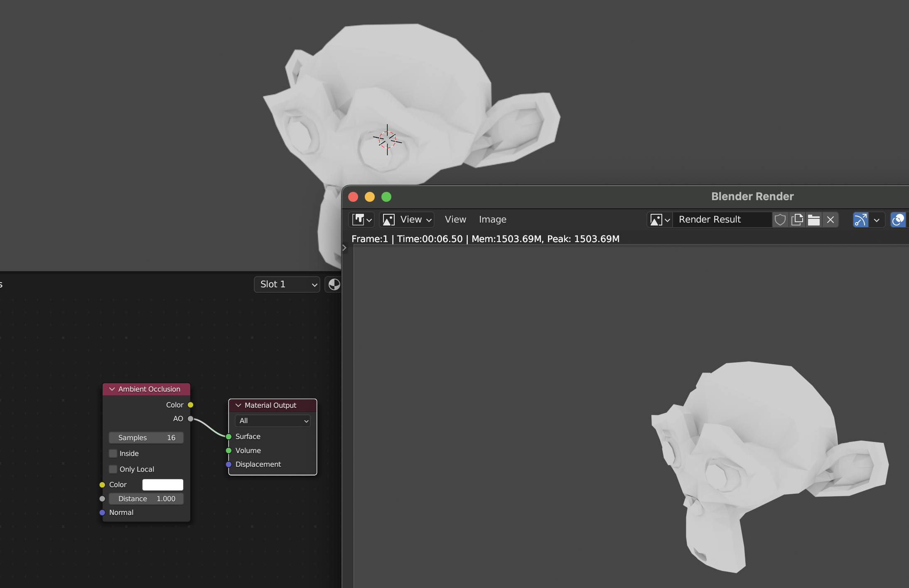Unlink the Render Result image with X

[x=830, y=220]
